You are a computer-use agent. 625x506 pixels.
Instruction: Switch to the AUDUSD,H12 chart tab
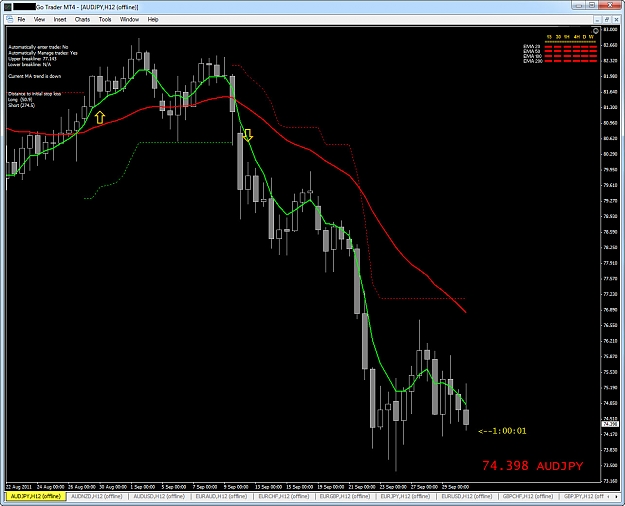click(159, 496)
